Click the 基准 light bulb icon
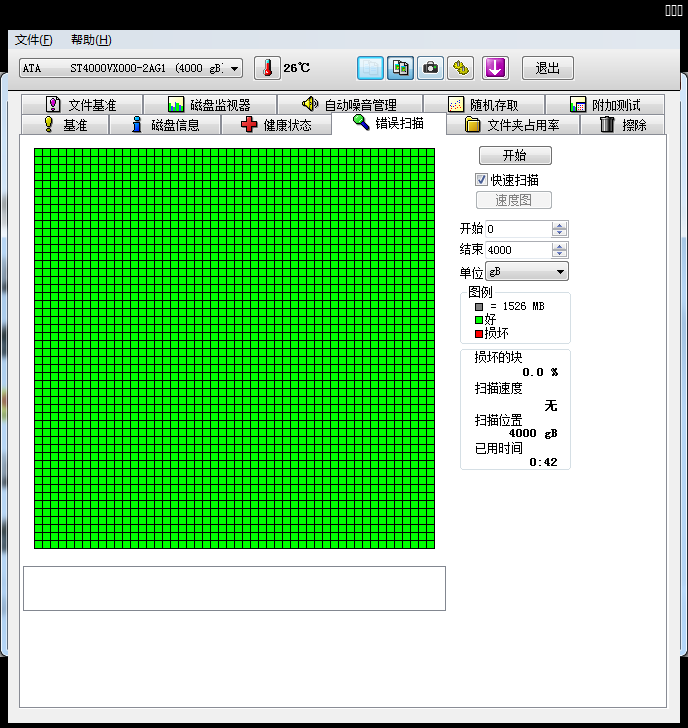 coord(49,124)
